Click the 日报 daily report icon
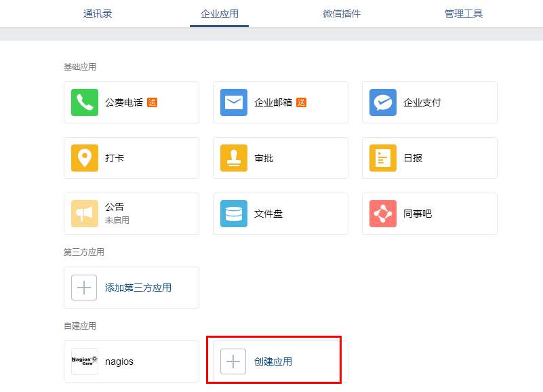 (x=382, y=158)
